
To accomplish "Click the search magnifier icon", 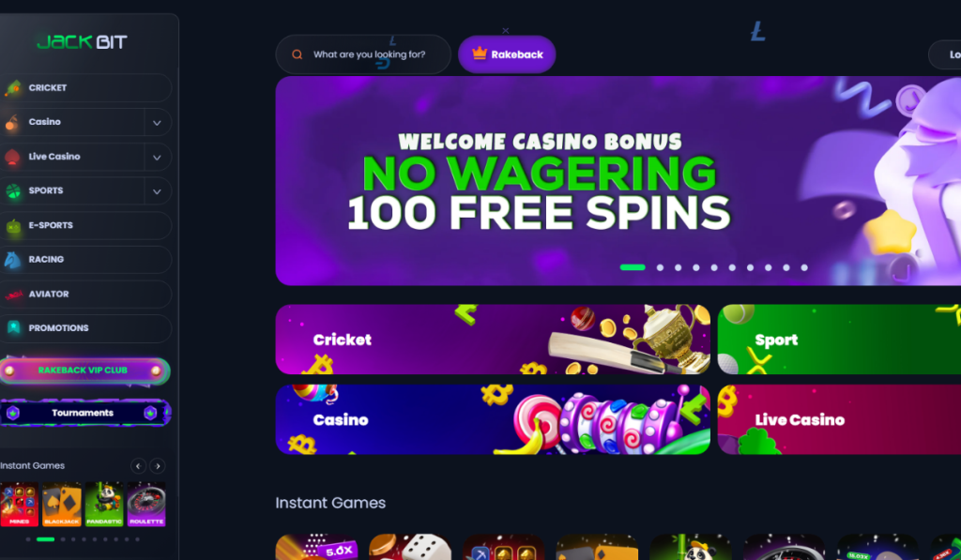I will (297, 54).
